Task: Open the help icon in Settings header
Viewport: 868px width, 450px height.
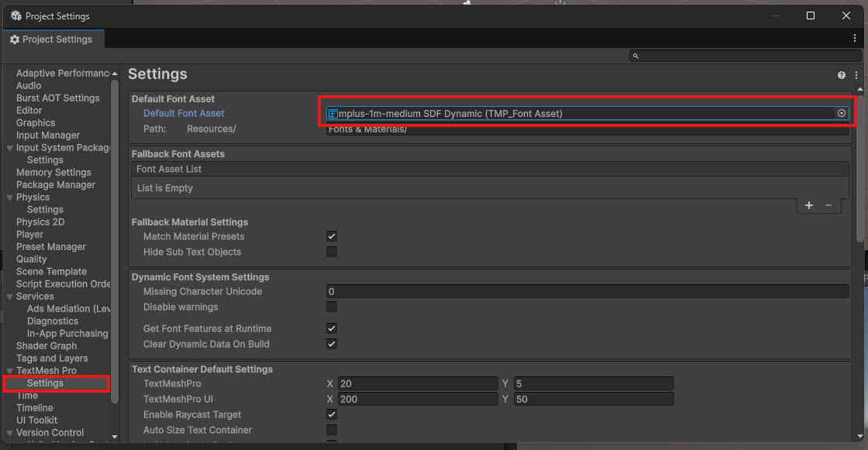Action: pyautogui.click(x=842, y=75)
